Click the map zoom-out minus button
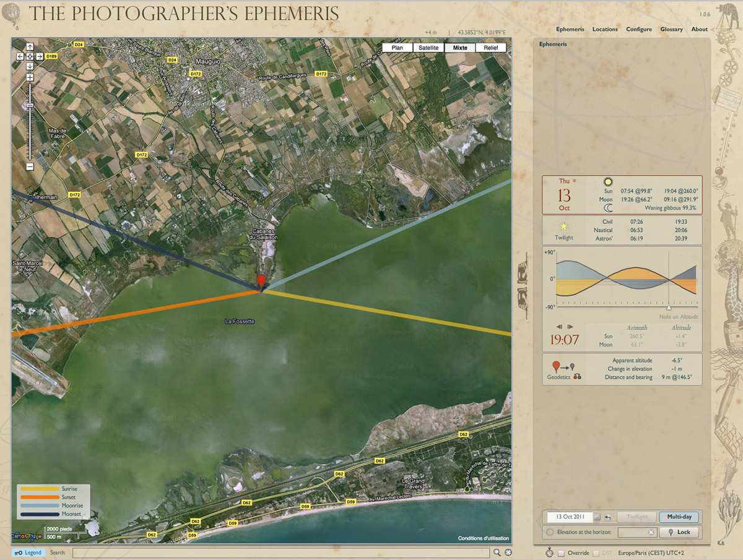Viewport: 743px width, 560px height. [29, 166]
